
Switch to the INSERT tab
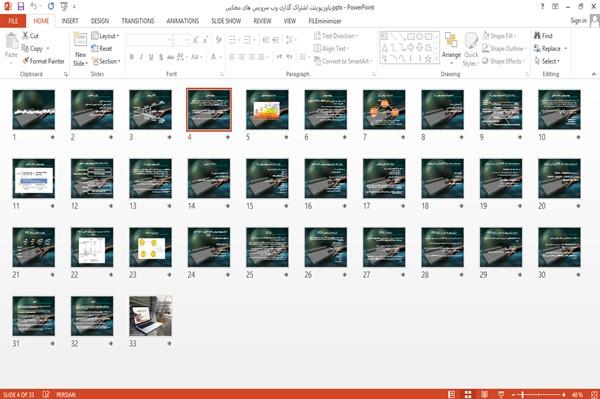pos(70,21)
